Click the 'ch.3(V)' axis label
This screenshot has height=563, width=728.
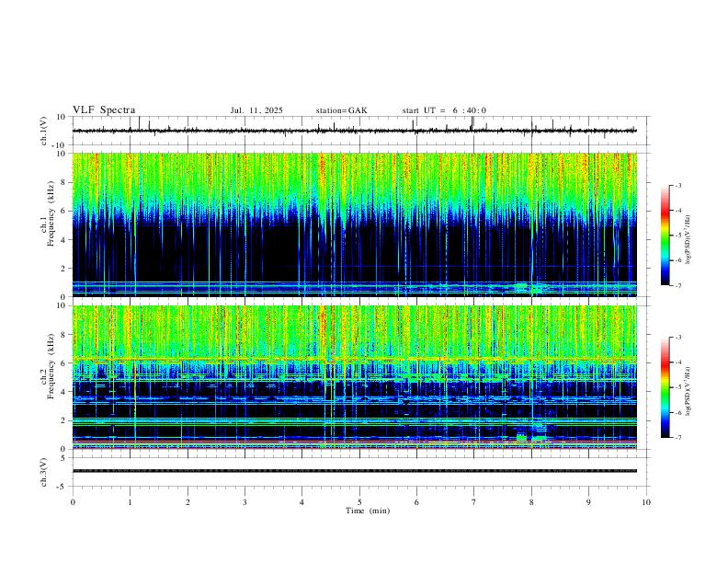(x=44, y=472)
